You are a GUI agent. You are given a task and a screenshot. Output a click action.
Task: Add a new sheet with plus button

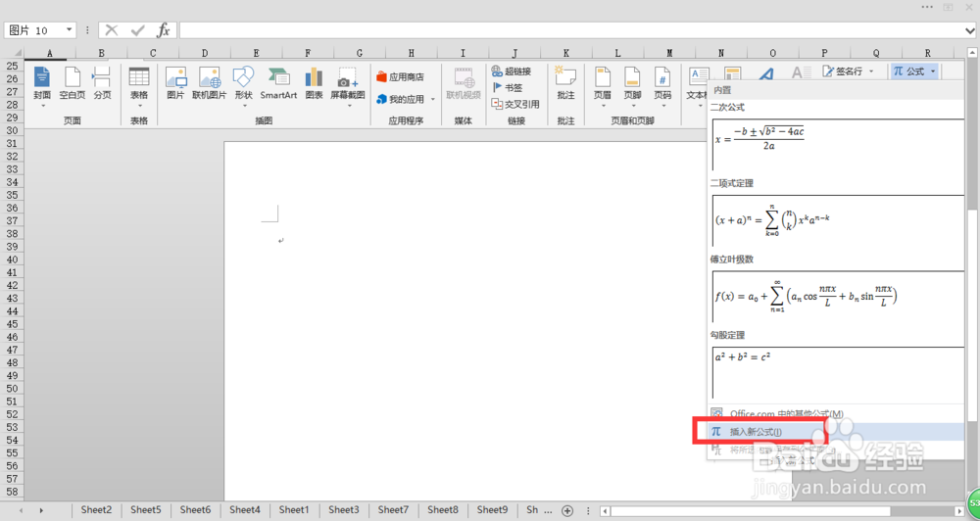[567, 510]
